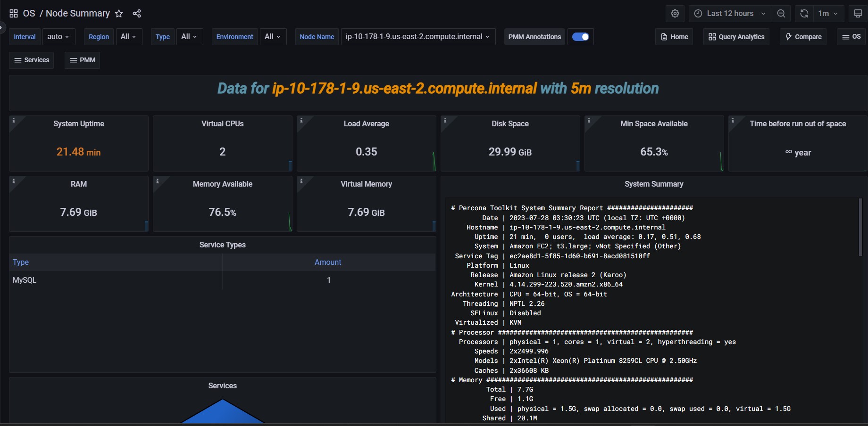Click the Home link button
This screenshot has width=868, height=426.
coord(674,37)
